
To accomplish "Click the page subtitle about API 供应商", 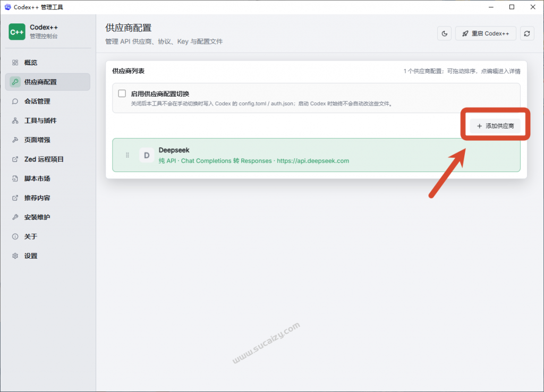I will pos(164,41).
